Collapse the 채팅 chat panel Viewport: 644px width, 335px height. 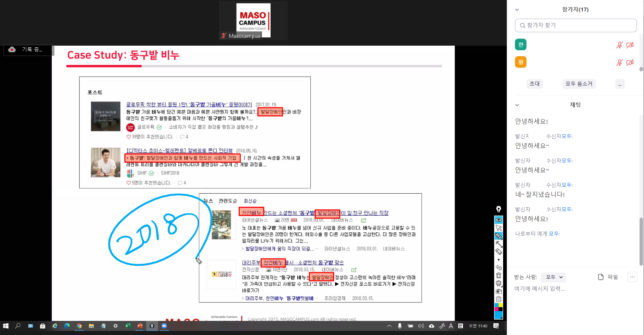pos(517,105)
